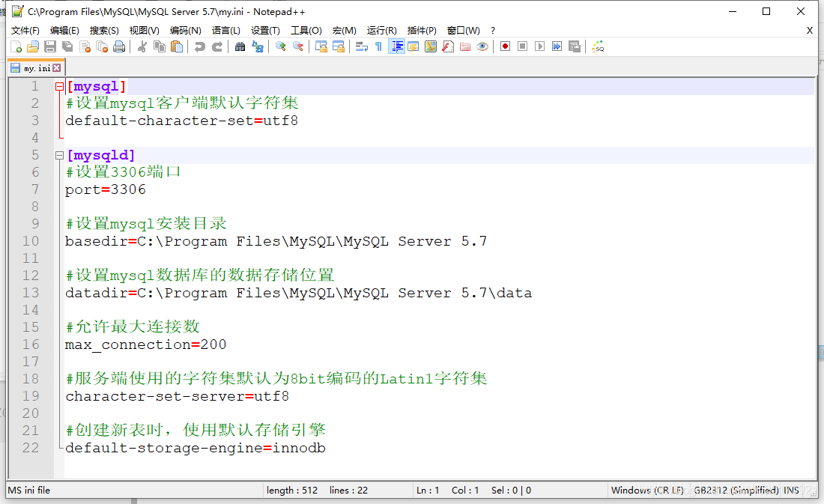
Task: Collapse the [mysqld] section fold marker
Action: tap(59, 156)
